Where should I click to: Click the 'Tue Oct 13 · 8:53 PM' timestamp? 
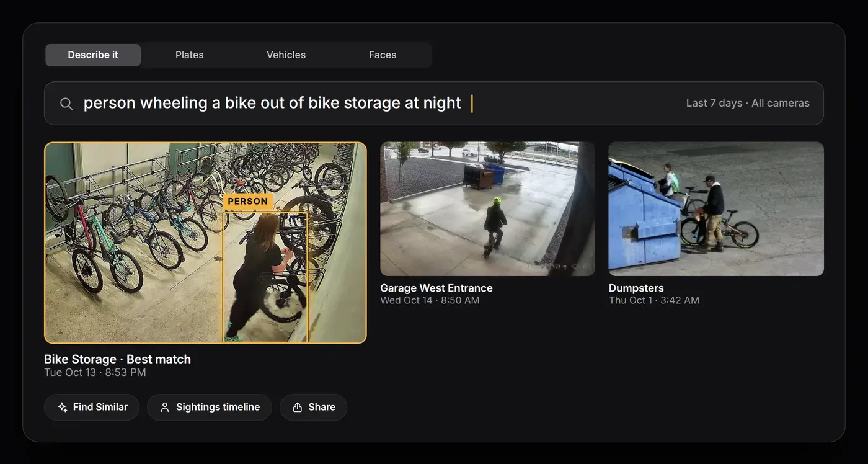tap(95, 373)
